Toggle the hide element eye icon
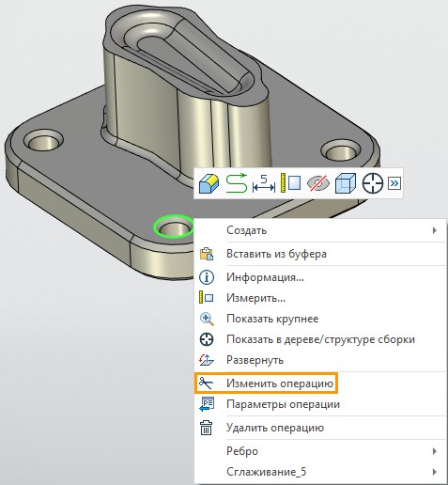Screen dimensions: 448x485 point(317,183)
